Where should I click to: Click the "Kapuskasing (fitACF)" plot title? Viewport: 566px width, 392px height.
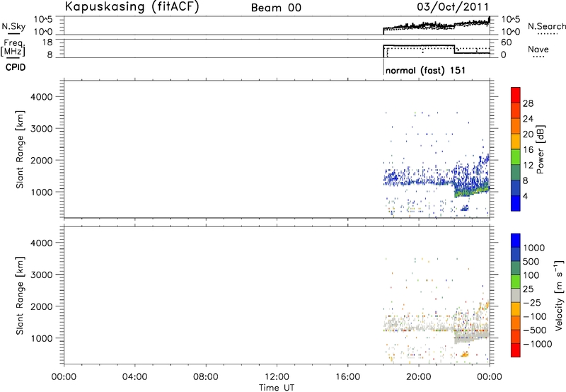(132, 7)
